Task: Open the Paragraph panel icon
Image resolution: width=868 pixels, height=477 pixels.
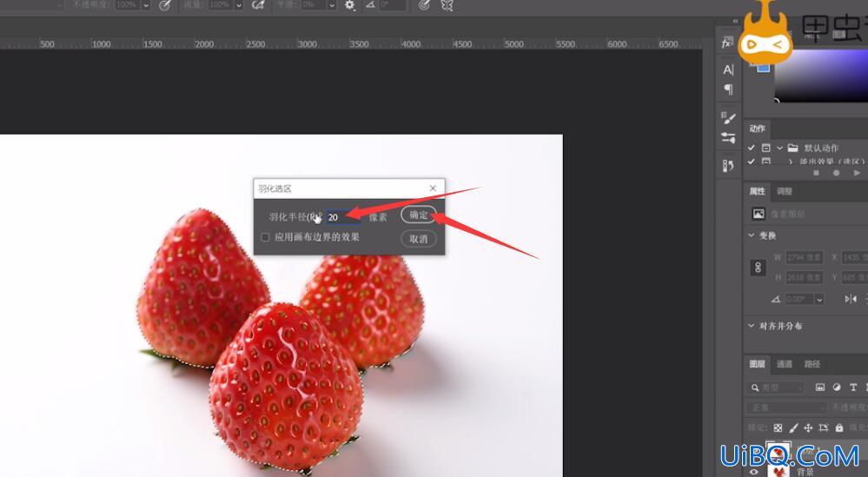Action: coord(728,89)
